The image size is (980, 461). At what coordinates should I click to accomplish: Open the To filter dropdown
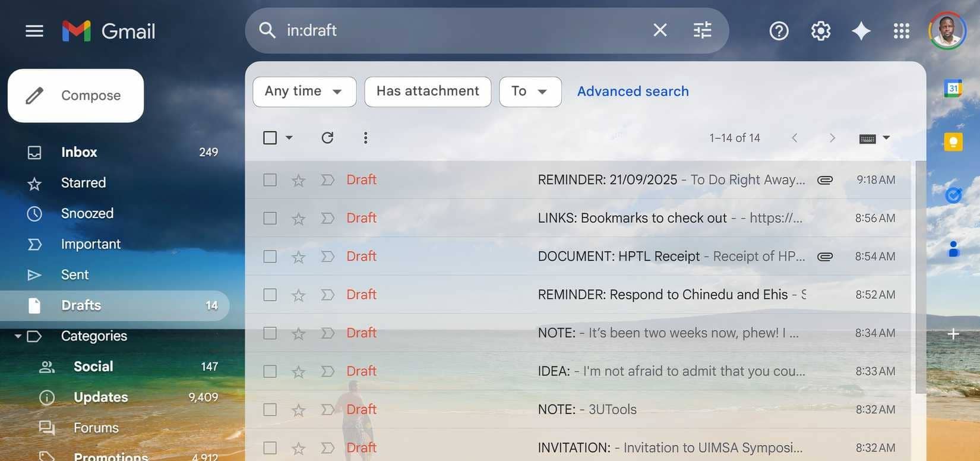(x=530, y=91)
